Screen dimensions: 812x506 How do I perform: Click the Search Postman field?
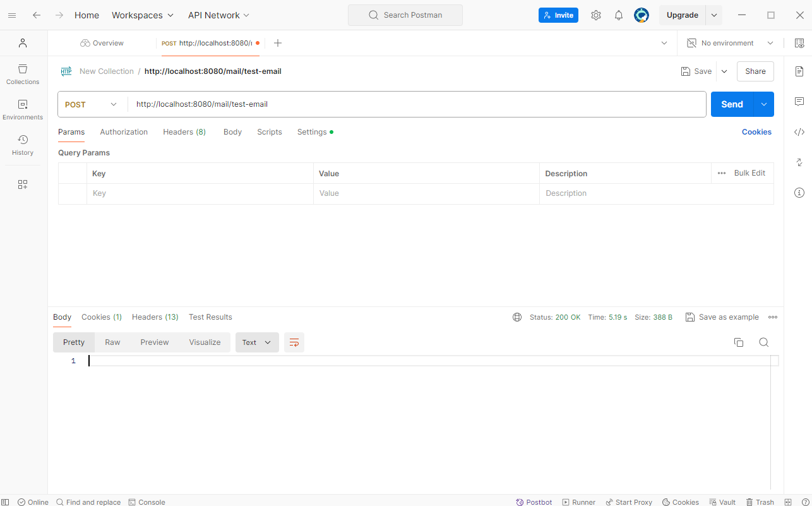click(405, 15)
